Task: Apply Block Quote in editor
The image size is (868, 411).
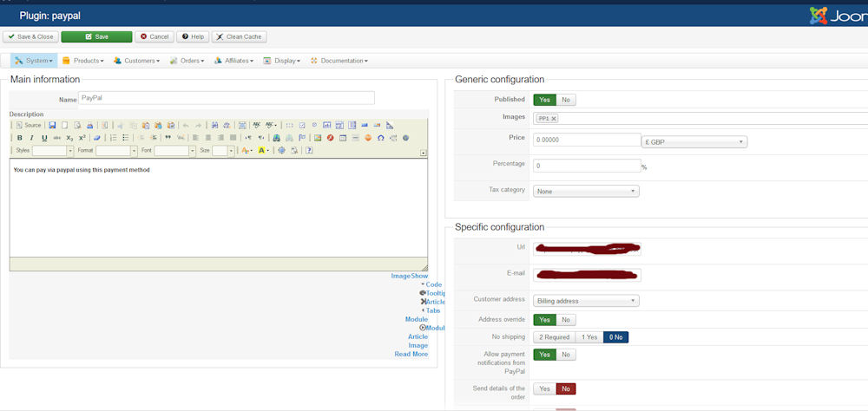Action: click(x=168, y=138)
